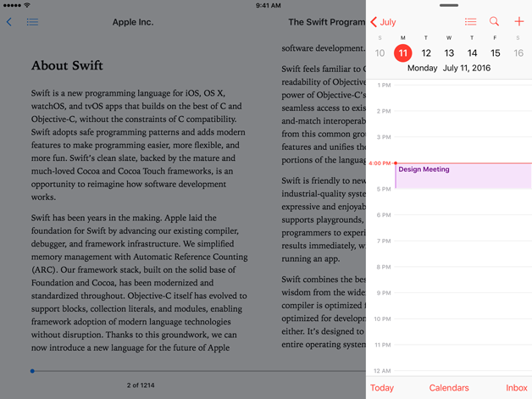The width and height of the screenshot is (532, 399).
Task: Tap the signal strength dots
Action: (12, 5)
